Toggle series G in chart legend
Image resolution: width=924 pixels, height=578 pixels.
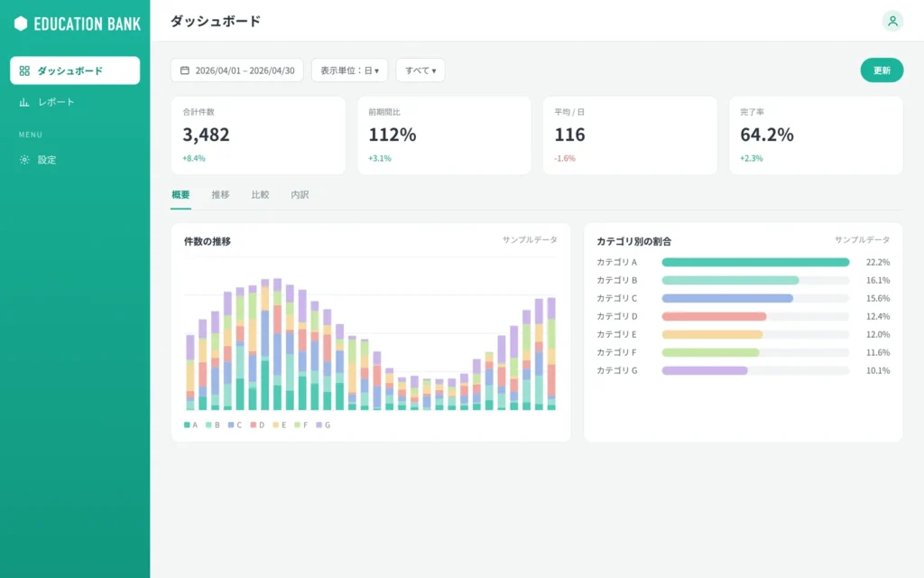(323, 424)
